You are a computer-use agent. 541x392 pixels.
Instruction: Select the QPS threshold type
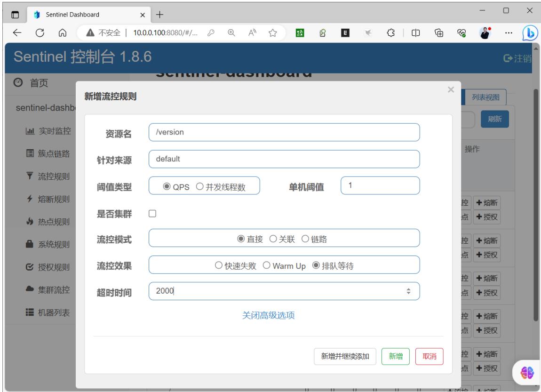click(x=167, y=186)
